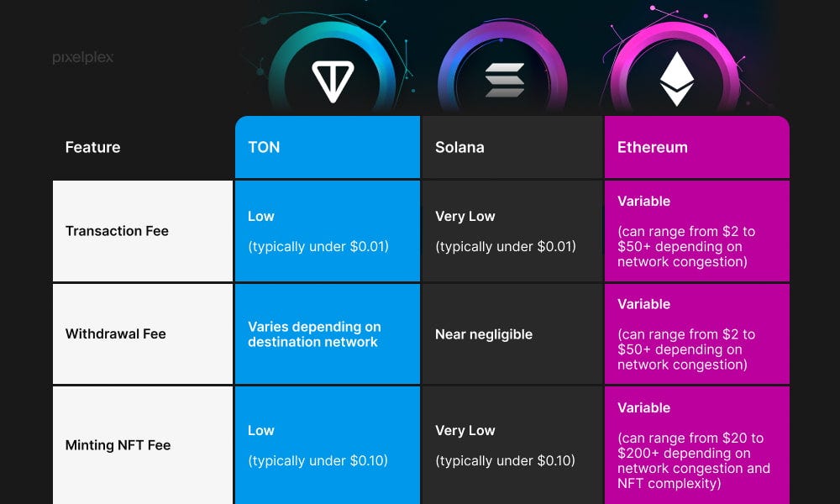The height and width of the screenshot is (504, 840).
Task: Click 'Varies depending on destination network' cell
Action: [328, 333]
